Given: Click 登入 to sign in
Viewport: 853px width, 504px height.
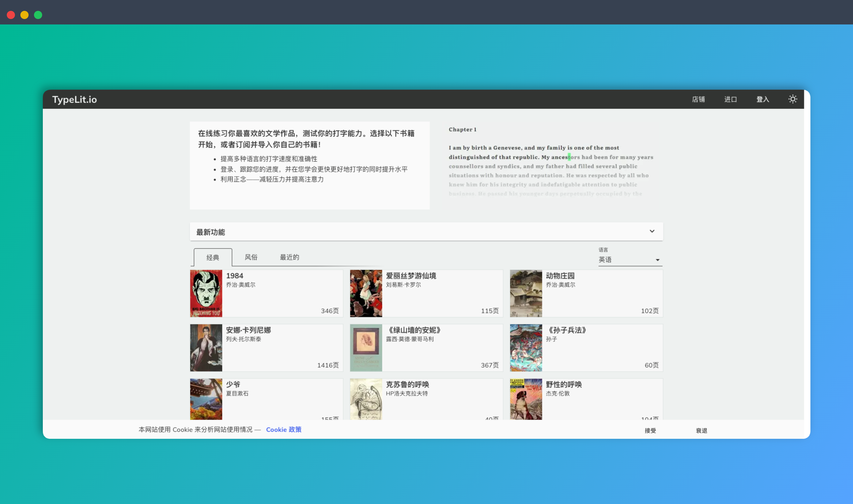Looking at the screenshot, I should [x=762, y=100].
